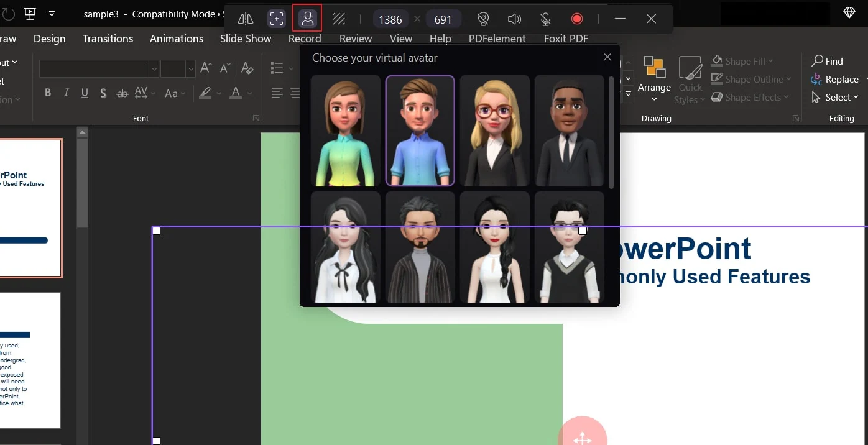
Task: Click the strikethrough formatting icon
Action: tap(122, 93)
